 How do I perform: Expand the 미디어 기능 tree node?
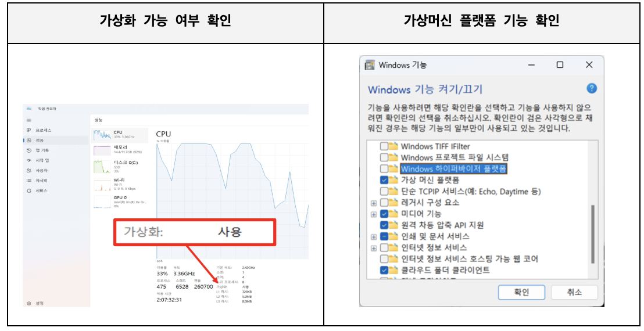tap(374, 214)
